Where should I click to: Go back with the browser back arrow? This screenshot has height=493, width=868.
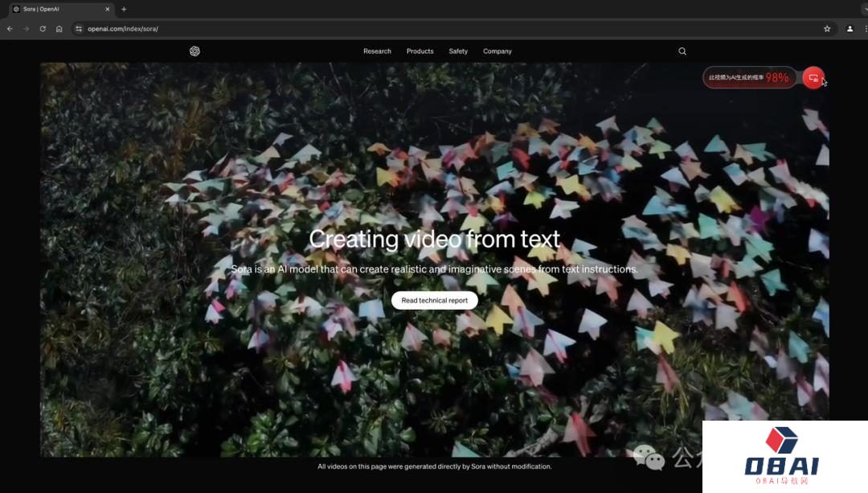pos(10,29)
